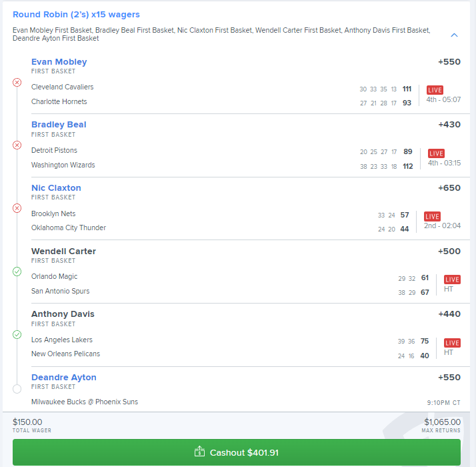Click the +440 odds for Anthony Davis
The image size is (476, 467).
pos(449,314)
